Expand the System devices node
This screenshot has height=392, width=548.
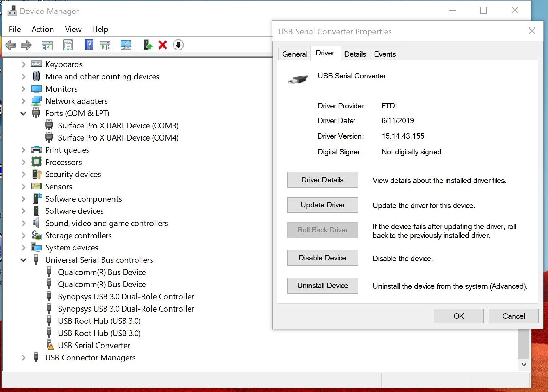(23, 248)
